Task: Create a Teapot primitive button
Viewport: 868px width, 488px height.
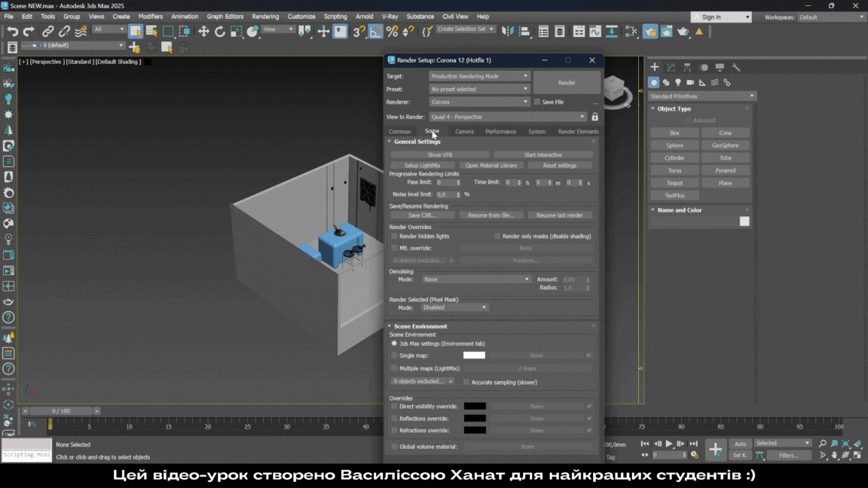Action: tap(674, 183)
